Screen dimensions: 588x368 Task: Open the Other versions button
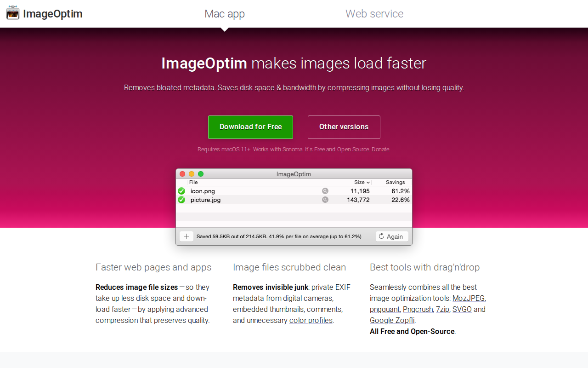[x=344, y=127]
